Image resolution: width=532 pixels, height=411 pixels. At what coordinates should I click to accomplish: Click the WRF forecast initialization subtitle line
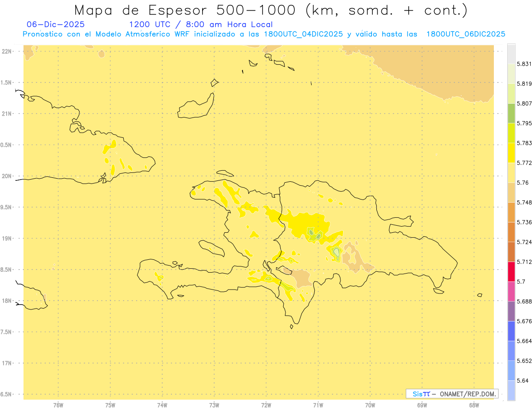coord(264,34)
